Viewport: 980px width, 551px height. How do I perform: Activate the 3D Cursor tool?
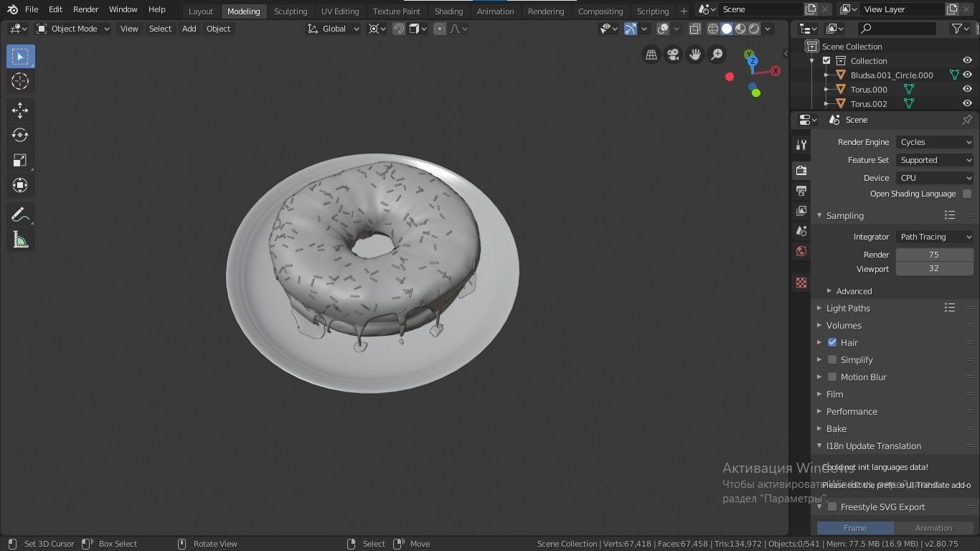[20, 81]
